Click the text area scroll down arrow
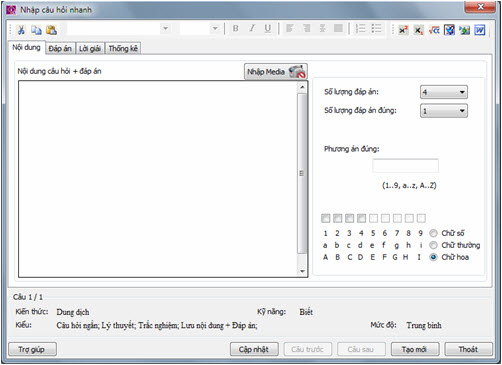 pos(302,271)
